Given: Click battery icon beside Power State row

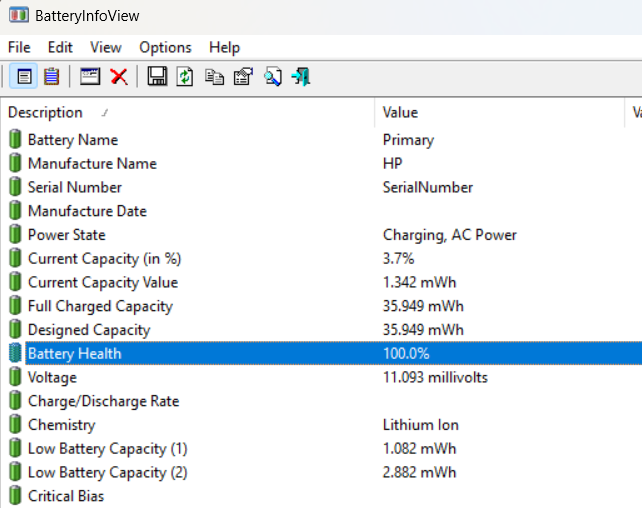Looking at the screenshot, I should click(x=15, y=234).
